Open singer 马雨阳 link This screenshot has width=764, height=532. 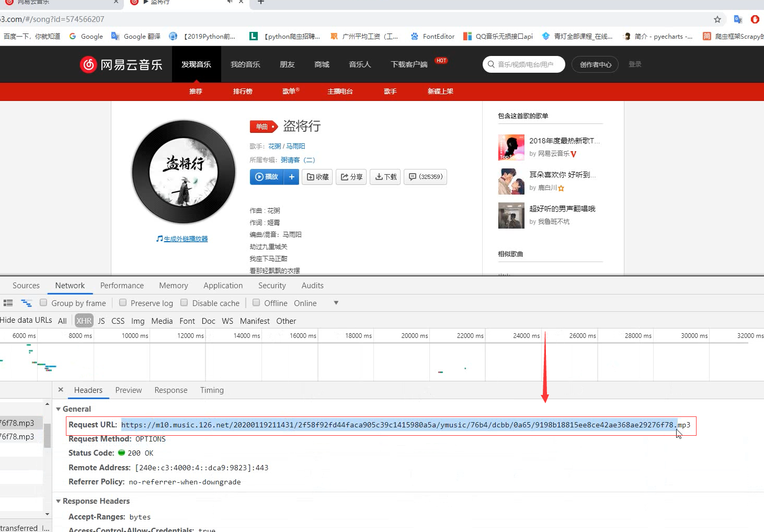[295, 146]
